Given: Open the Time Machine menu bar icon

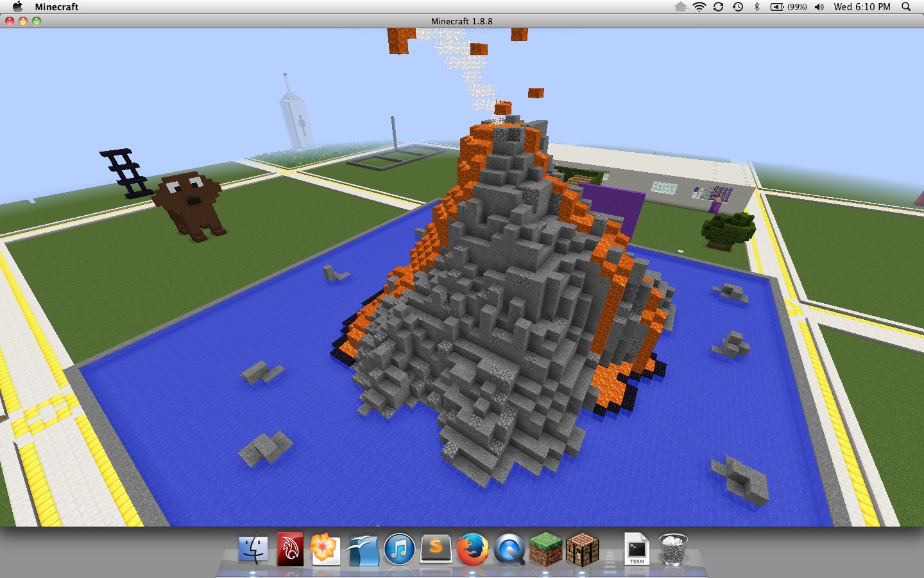Looking at the screenshot, I should point(738,6).
